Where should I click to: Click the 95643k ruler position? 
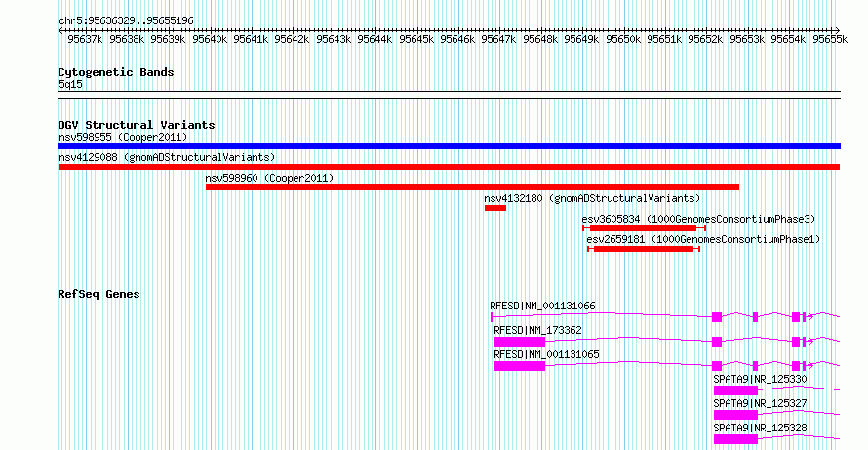334,39
